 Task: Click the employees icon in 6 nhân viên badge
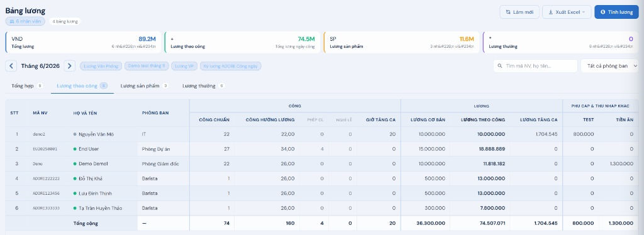12,21
